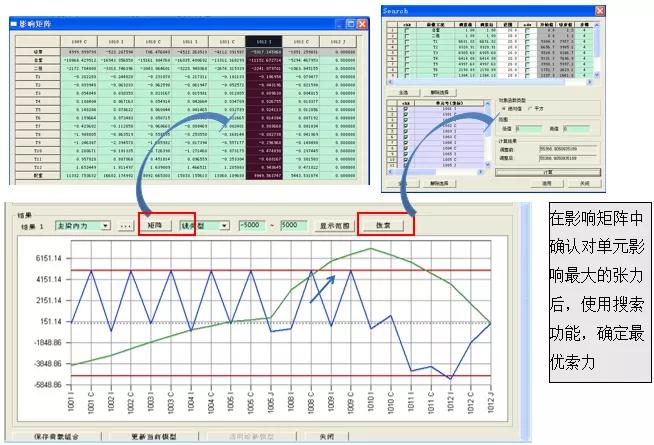654x445 pixels.
Task: Click the 适用 apply button in Search
Action: (x=546, y=183)
